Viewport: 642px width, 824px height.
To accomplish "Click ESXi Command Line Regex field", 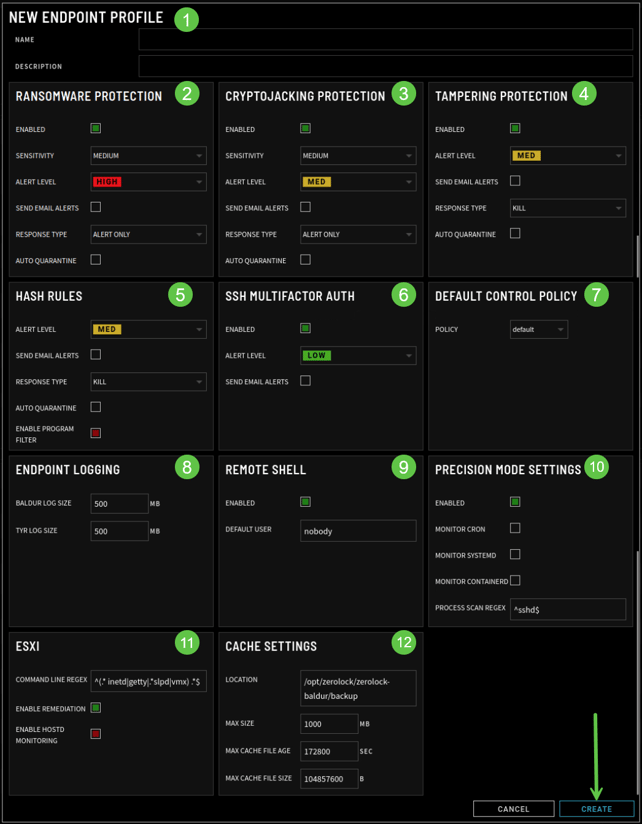I will (148, 681).
